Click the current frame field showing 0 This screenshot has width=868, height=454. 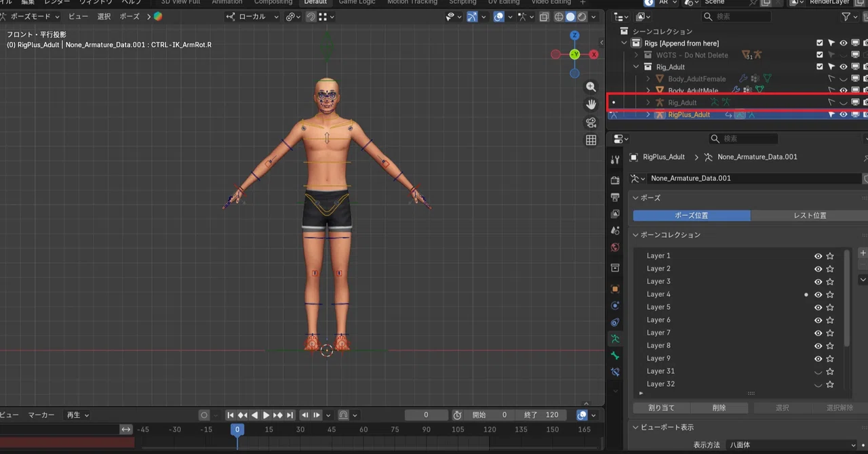pyautogui.click(x=426, y=415)
